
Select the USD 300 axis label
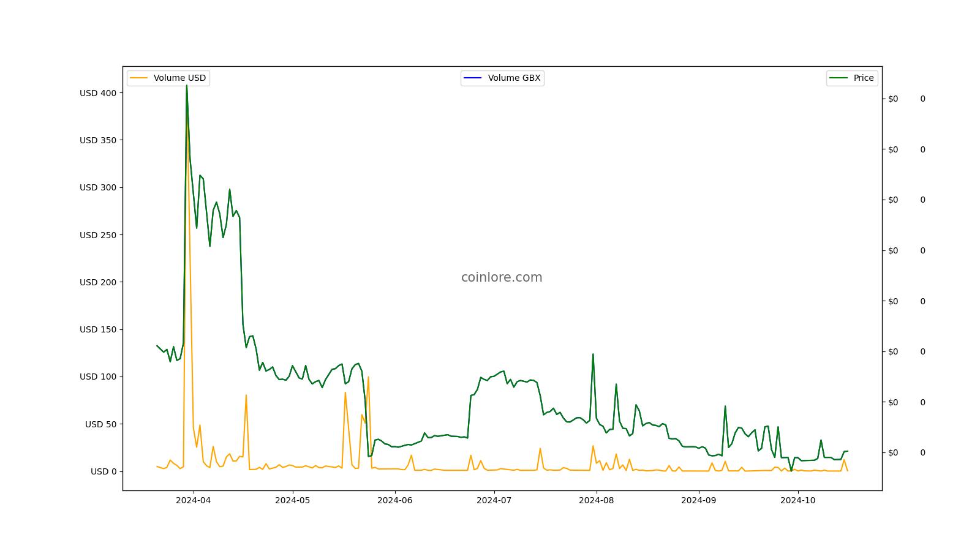(98, 187)
